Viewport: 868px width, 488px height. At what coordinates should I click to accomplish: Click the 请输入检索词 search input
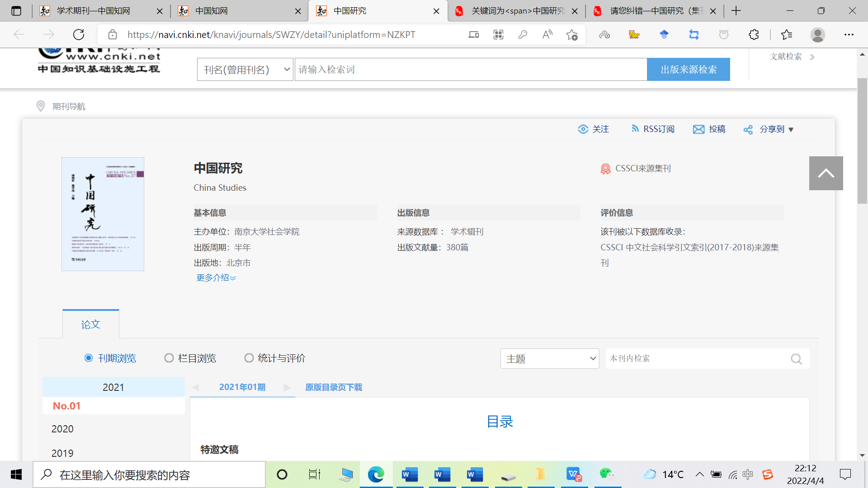[471, 70]
